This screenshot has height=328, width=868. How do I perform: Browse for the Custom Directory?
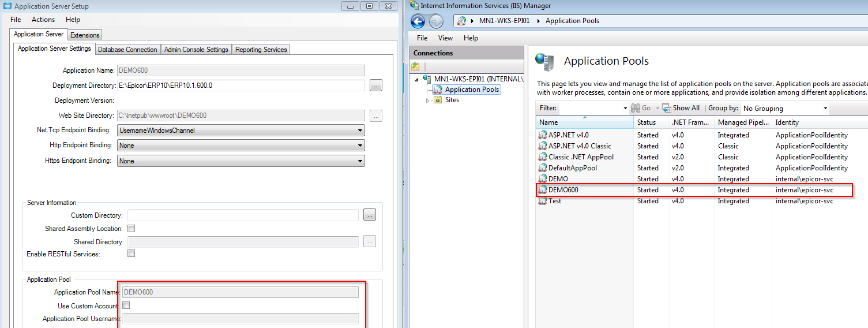(370, 215)
